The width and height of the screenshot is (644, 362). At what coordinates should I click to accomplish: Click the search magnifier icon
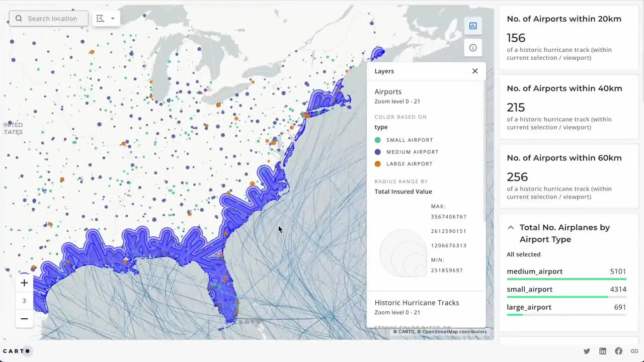pos(19,19)
